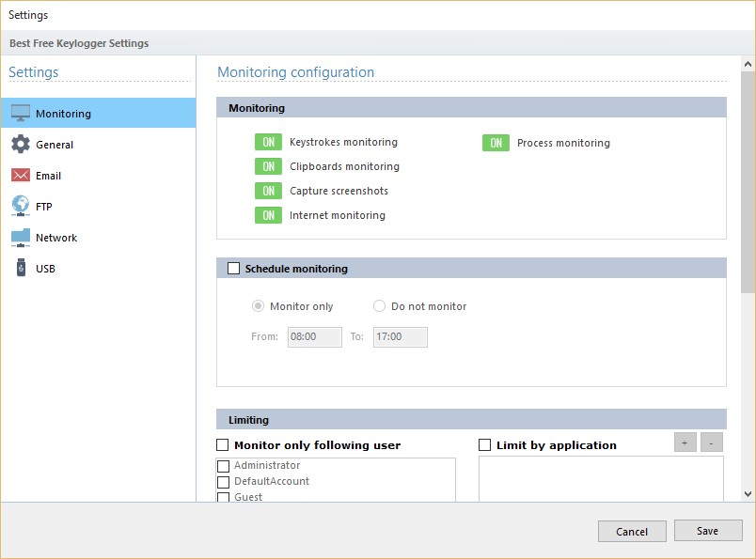Click the plus button to add application

(685, 443)
